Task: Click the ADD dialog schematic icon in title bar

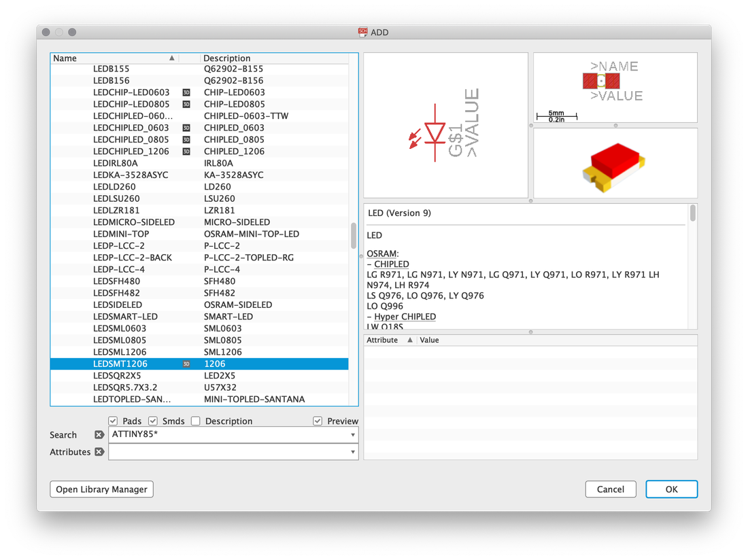Action: click(x=363, y=32)
